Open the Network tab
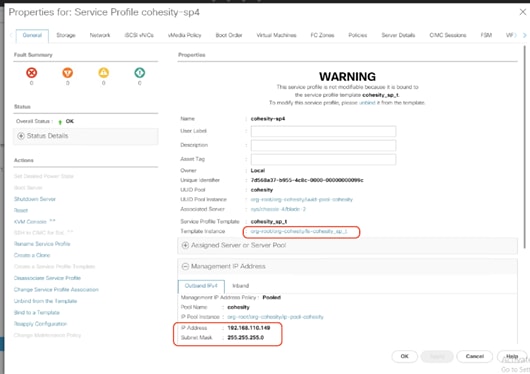This screenshot has height=374, width=530. 100,35
